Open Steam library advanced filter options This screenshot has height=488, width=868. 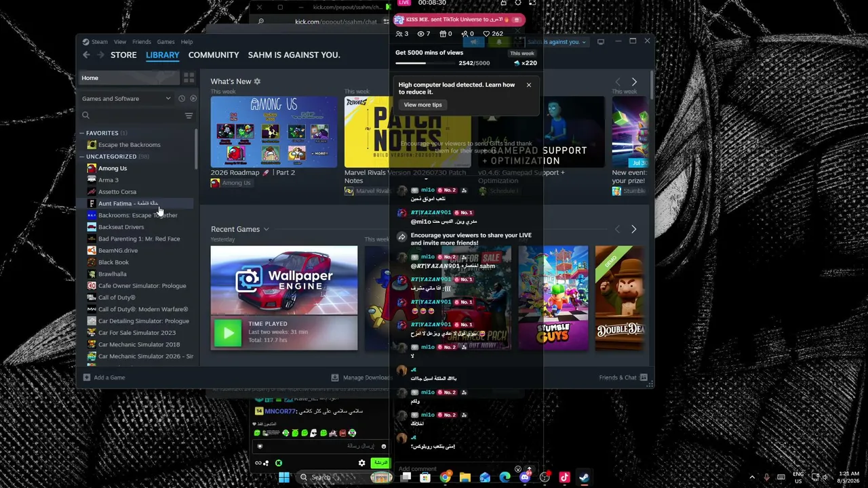189,116
